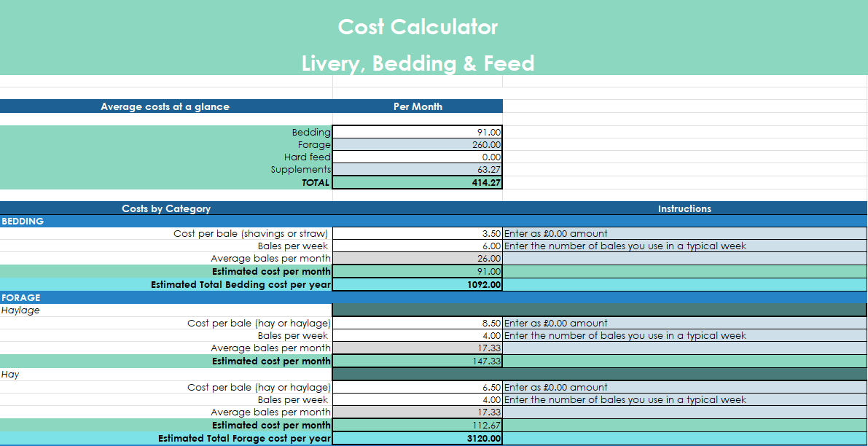
Task: Select the italic Hay subsection heading
Action: pos(10,374)
